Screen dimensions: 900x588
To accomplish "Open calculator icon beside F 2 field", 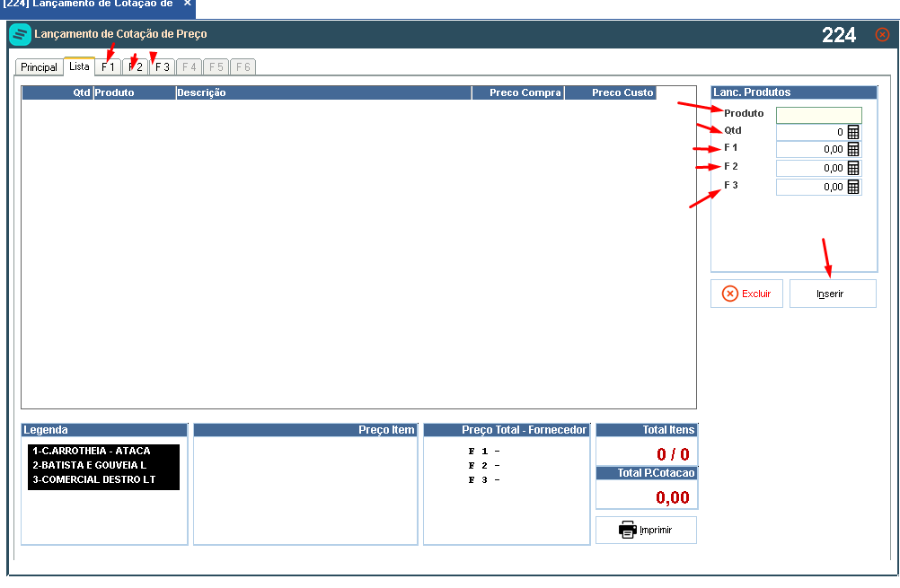I will [x=853, y=168].
